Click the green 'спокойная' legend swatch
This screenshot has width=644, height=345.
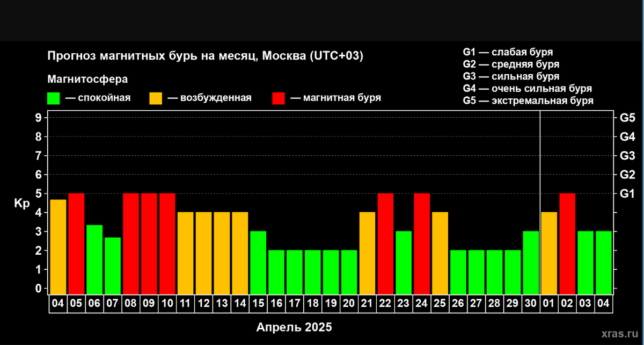[54, 98]
